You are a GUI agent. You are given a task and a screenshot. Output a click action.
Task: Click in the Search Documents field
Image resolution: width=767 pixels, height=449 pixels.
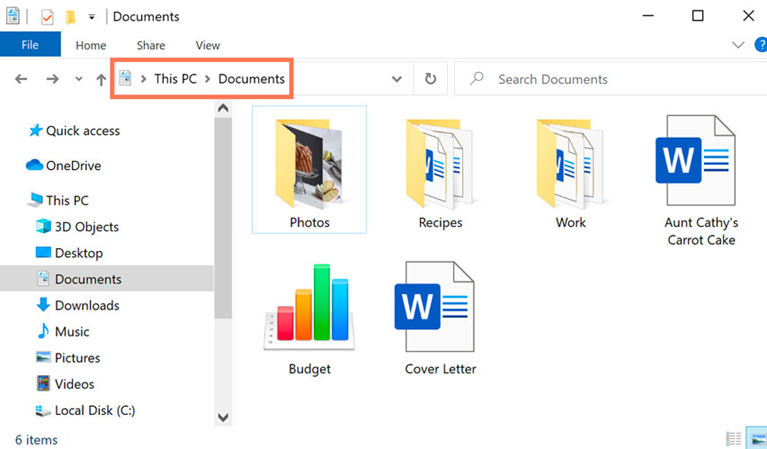coord(610,79)
